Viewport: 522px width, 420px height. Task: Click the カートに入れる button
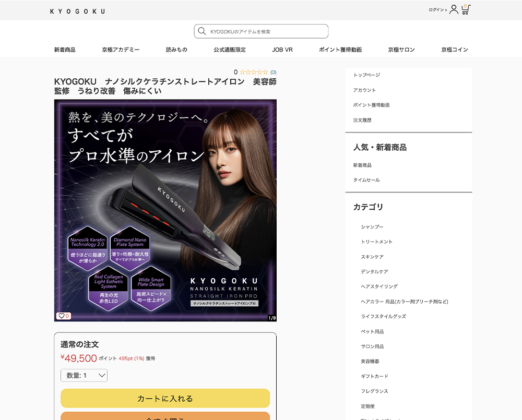(x=165, y=399)
